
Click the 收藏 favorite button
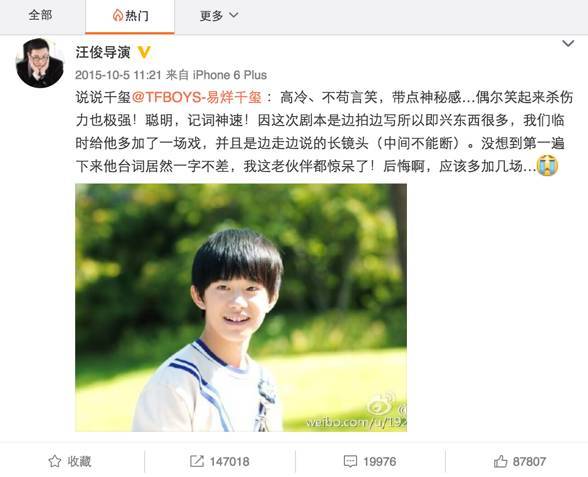click(x=70, y=461)
